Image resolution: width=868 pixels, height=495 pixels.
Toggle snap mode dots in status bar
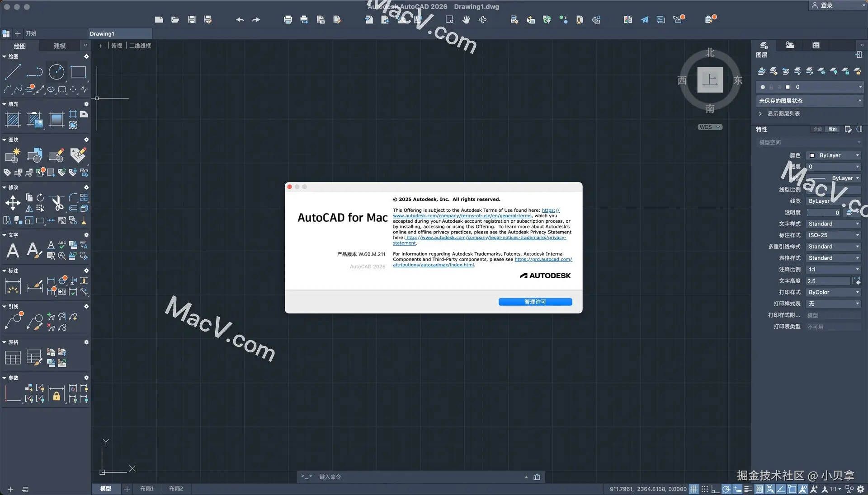click(704, 489)
